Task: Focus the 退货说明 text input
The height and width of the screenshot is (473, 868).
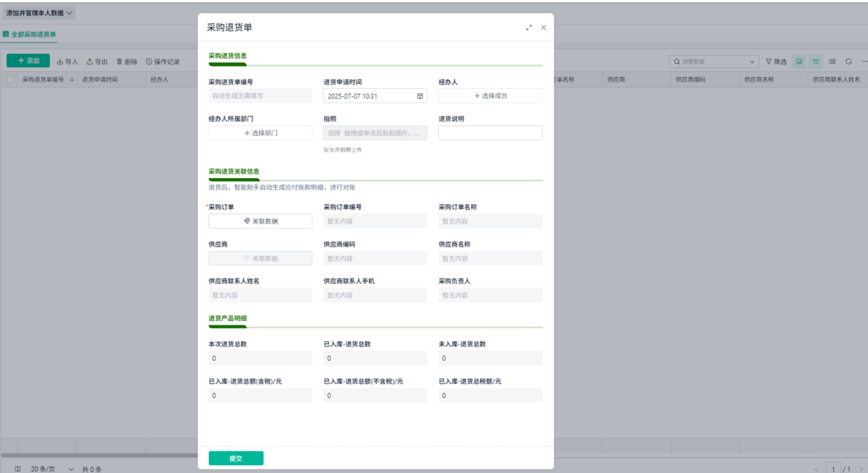Action: click(x=490, y=133)
